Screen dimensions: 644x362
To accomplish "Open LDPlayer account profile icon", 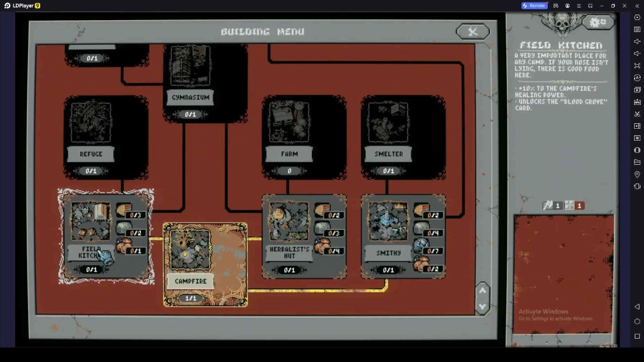I will pyautogui.click(x=567, y=6).
